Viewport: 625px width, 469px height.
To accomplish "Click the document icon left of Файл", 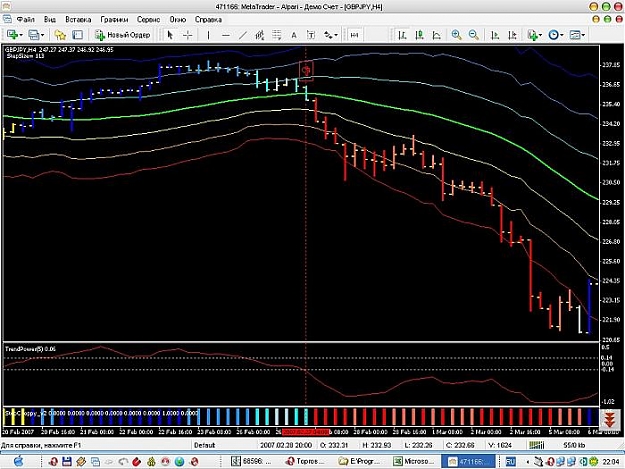I will pos(7,19).
